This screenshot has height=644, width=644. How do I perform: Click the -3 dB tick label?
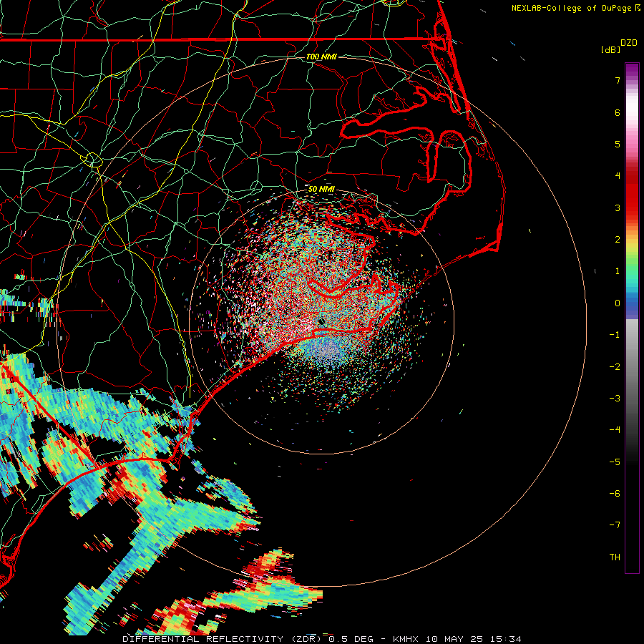615,399
